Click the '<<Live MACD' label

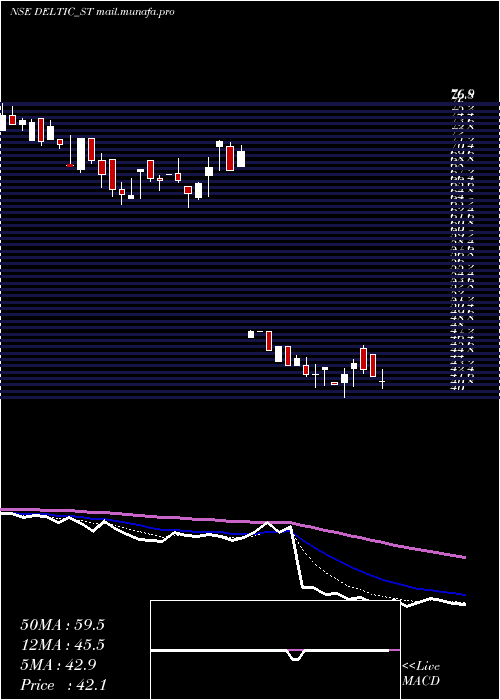421,674
